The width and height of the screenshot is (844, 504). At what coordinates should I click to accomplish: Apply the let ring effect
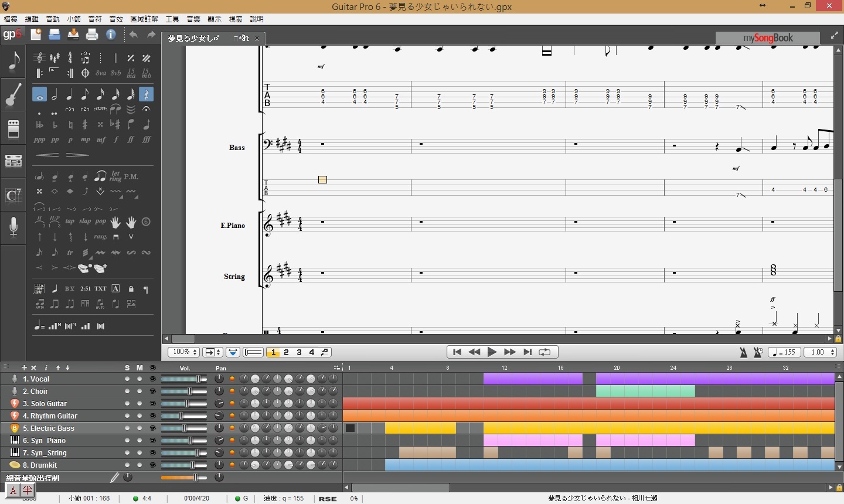click(x=115, y=176)
